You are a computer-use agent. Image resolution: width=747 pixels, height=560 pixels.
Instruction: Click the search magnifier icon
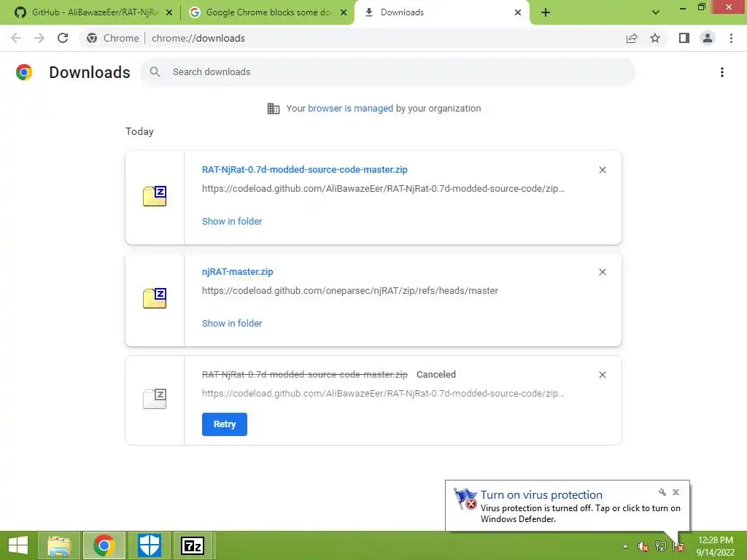[x=155, y=72]
